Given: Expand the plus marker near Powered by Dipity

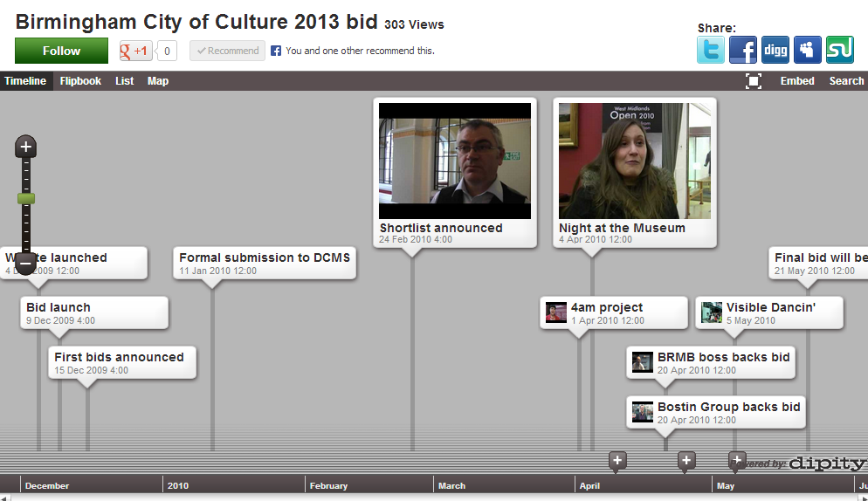Looking at the screenshot, I should click(x=737, y=459).
